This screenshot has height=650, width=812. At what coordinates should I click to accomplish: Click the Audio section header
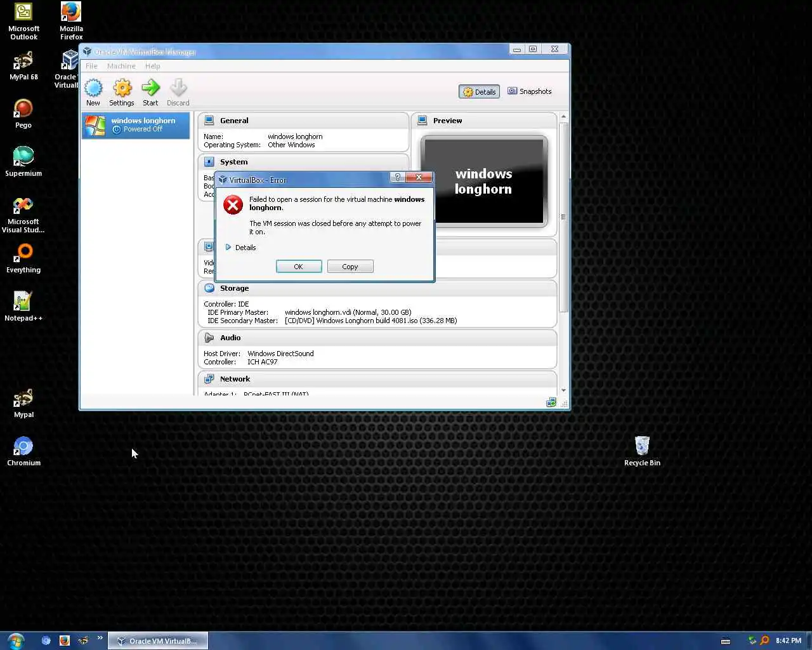pyautogui.click(x=377, y=338)
